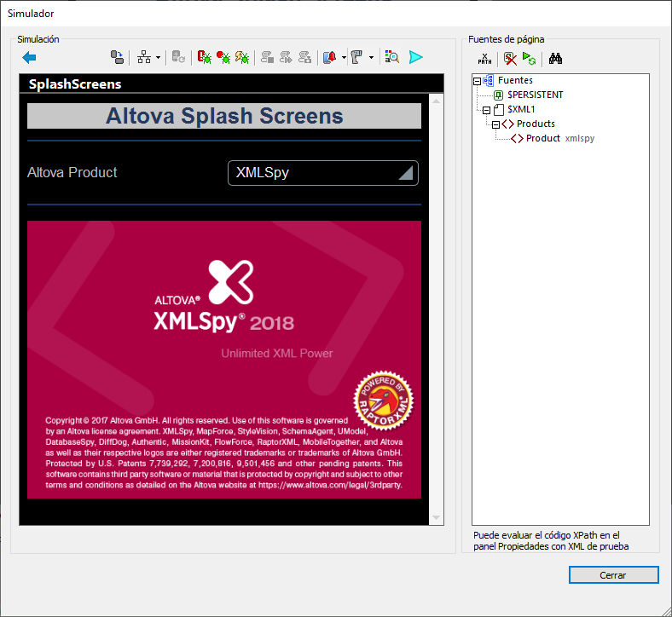Collapse the Fuentes root tree node
The height and width of the screenshot is (617, 672).
pos(477,81)
